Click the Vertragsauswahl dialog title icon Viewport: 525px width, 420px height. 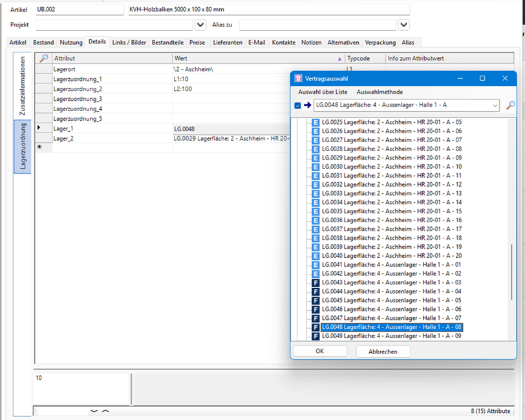pos(298,78)
